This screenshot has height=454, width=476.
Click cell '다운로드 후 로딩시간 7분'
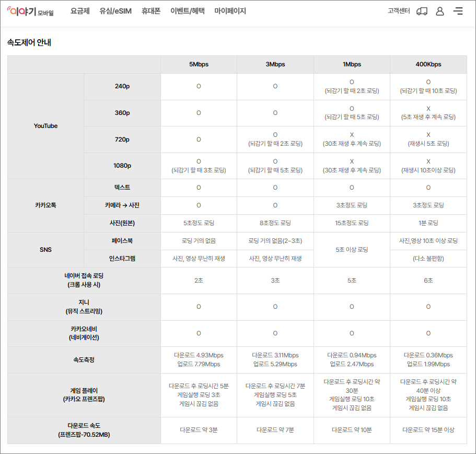click(275, 386)
